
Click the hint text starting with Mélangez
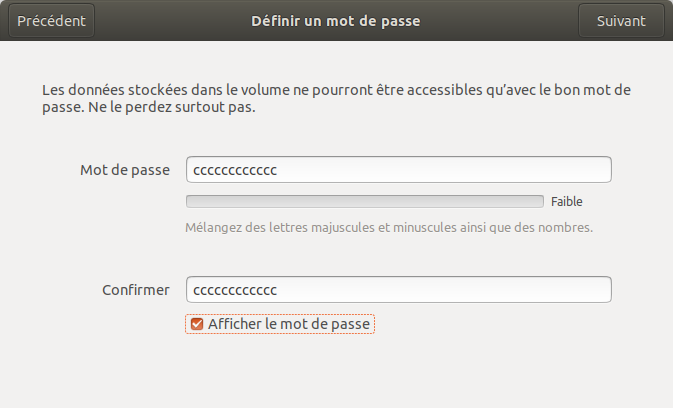pos(389,227)
